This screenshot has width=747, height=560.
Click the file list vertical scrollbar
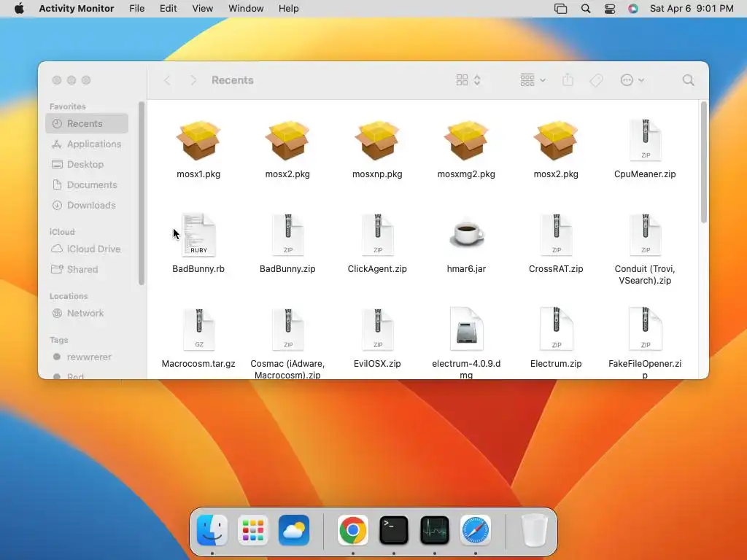click(x=704, y=162)
